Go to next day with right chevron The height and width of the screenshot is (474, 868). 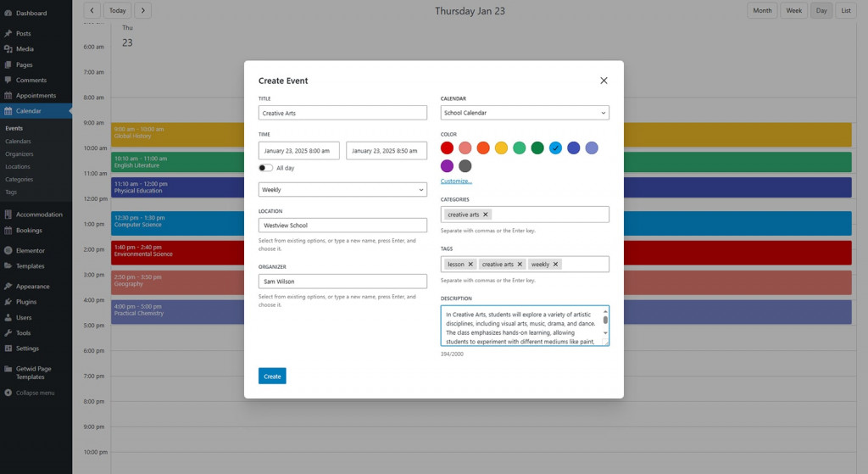[142, 10]
